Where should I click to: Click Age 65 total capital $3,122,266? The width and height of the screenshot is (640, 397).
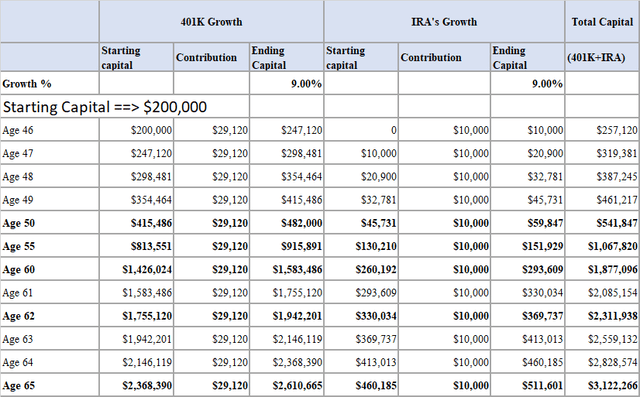(602, 386)
